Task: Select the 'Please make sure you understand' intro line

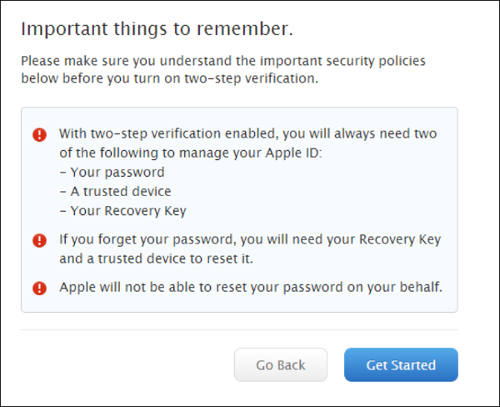Action: pos(223,61)
